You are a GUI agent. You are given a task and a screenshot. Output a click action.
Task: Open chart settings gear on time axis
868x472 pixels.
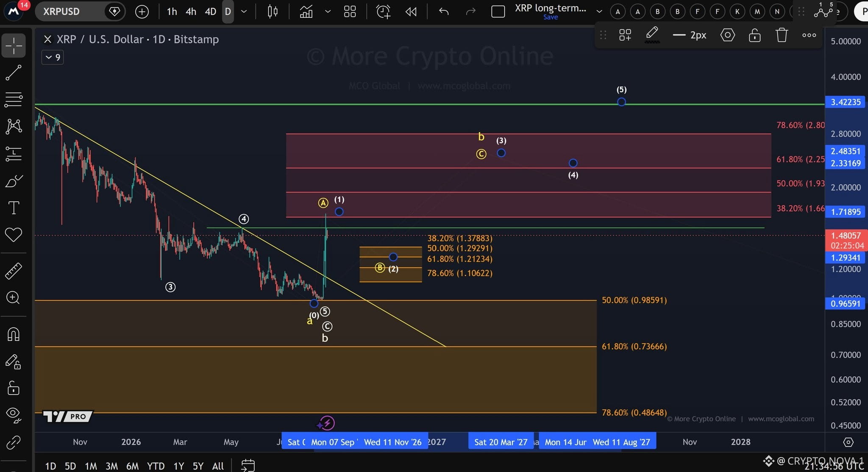[x=848, y=442]
